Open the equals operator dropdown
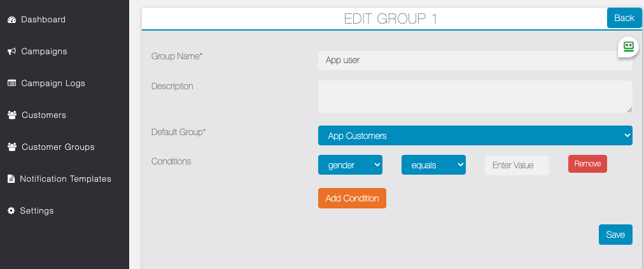Image resolution: width=644 pixels, height=269 pixels. 434,165
